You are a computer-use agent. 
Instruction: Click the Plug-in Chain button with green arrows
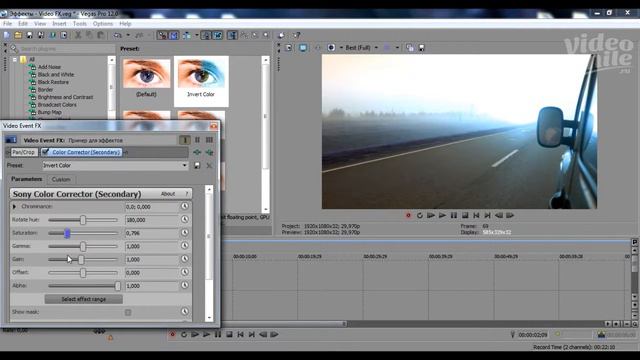click(x=197, y=152)
